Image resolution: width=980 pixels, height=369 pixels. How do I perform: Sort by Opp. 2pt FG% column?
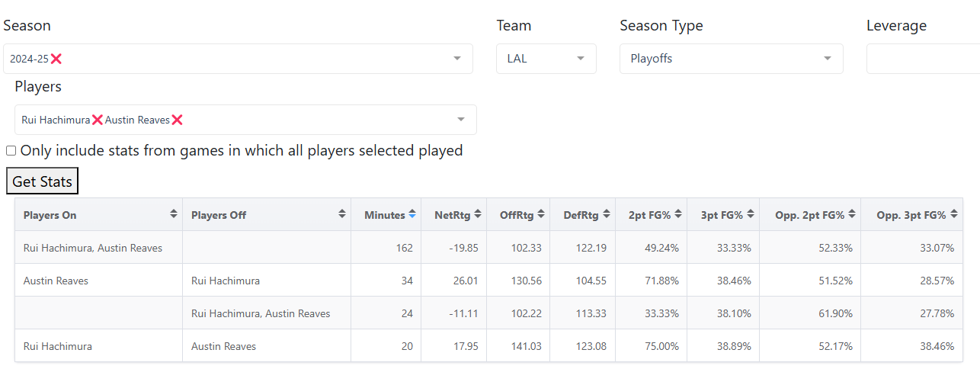pos(852,215)
